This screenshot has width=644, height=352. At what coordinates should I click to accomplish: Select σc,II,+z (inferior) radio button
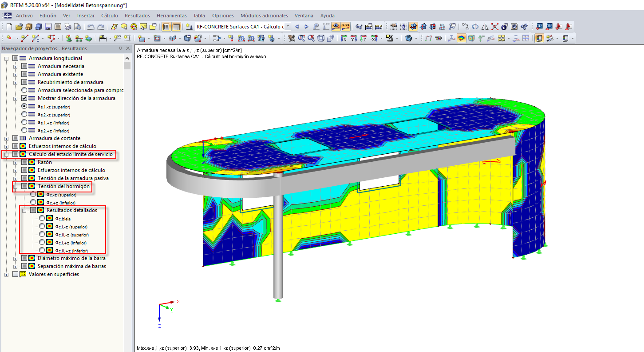pyautogui.click(x=42, y=250)
